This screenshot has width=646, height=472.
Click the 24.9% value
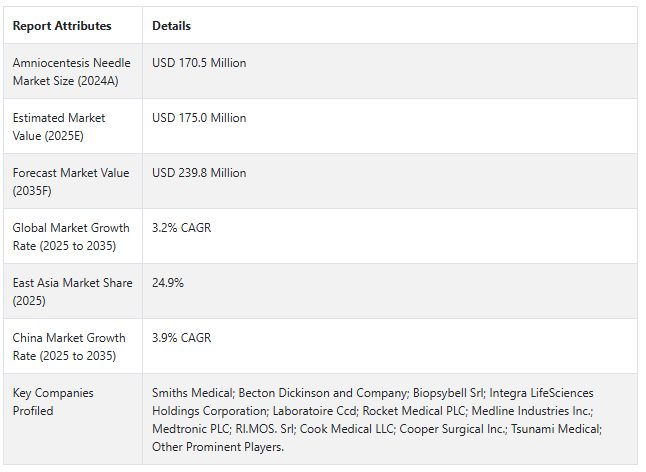[168, 283]
